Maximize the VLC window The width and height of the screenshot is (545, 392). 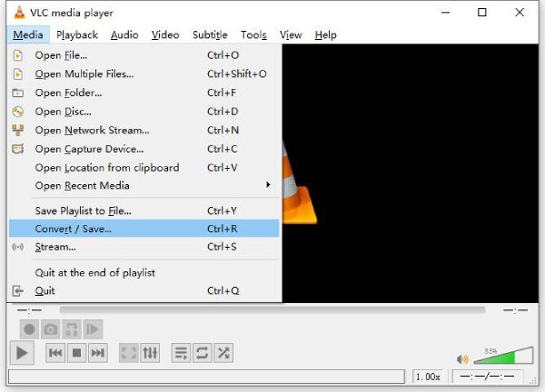tap(482, 13)
